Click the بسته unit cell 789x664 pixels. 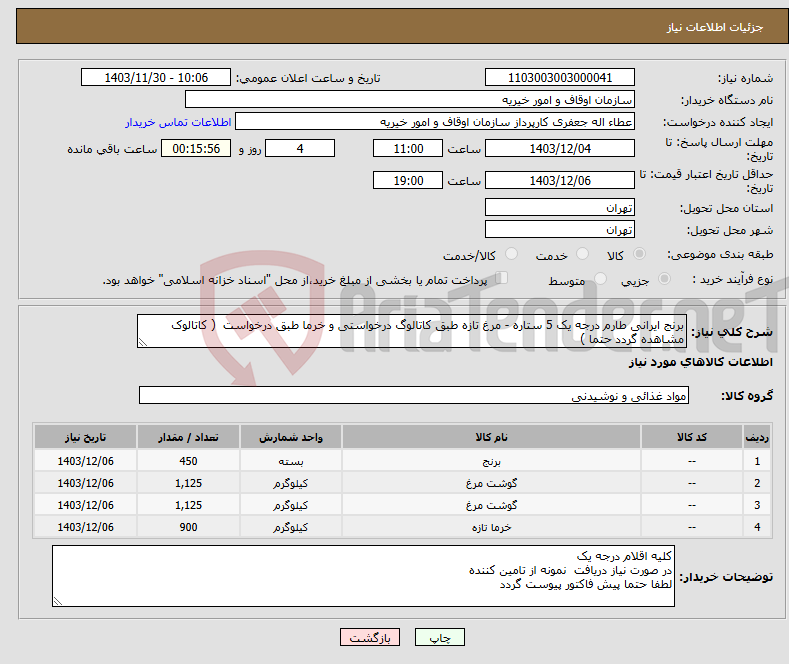click(x=291, y=461)
